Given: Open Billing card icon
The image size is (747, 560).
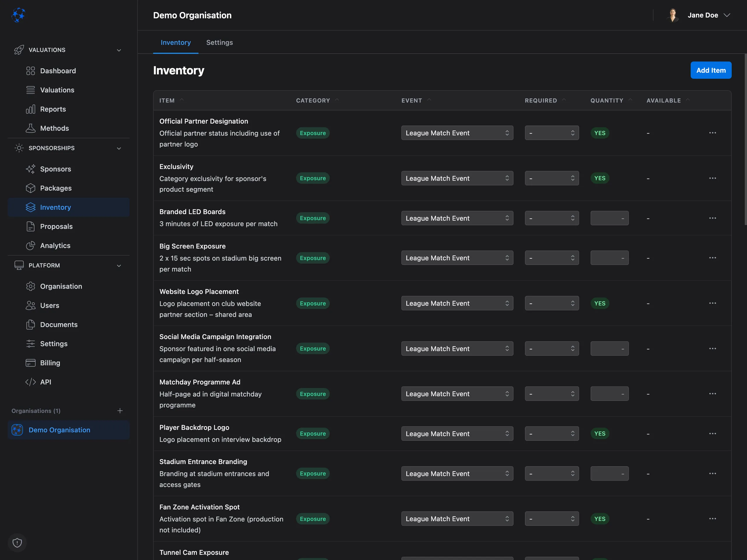Looking at the screenshot, I should pos(30,363).
